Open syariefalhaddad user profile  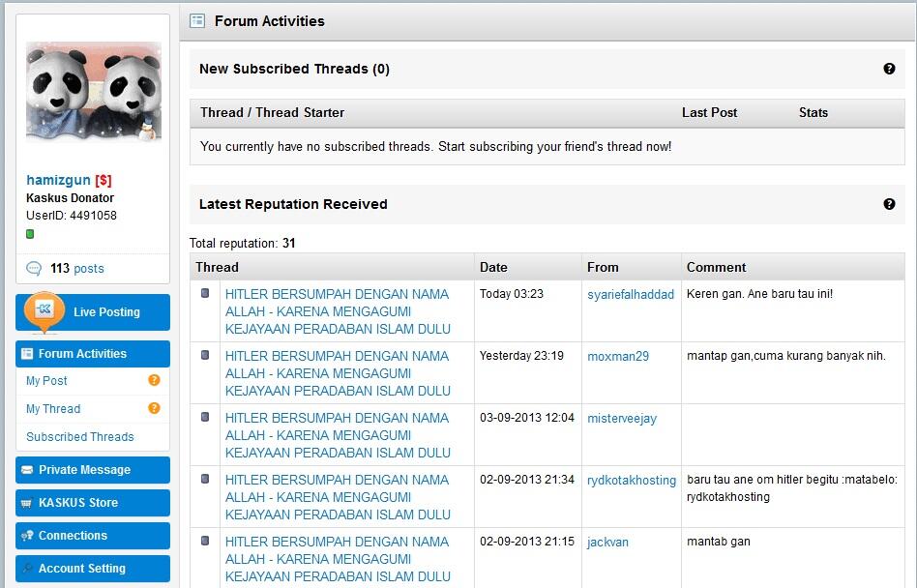click(x=631, y=295)
